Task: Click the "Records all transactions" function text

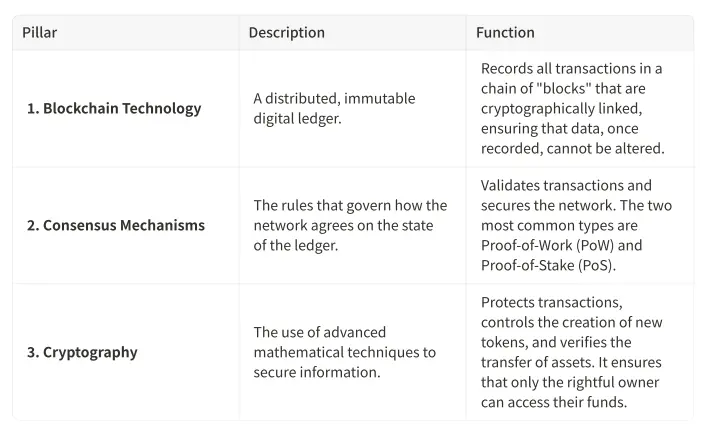Action: 571,69
